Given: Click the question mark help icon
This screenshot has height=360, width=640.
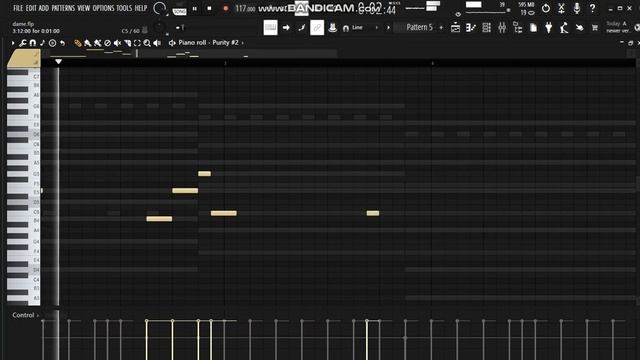Looking at the screenshot, I should tap(592, 8).
